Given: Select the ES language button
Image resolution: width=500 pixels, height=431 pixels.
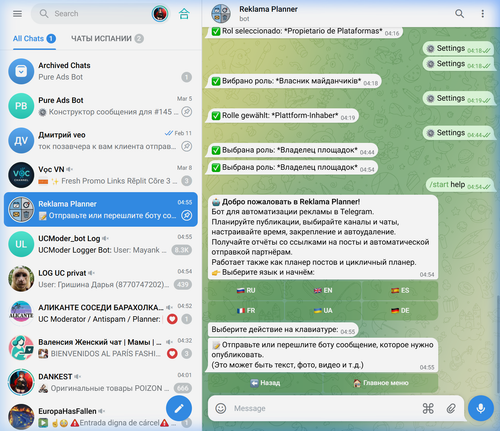Looking at the screenshot, I should [x=400, y=290].
